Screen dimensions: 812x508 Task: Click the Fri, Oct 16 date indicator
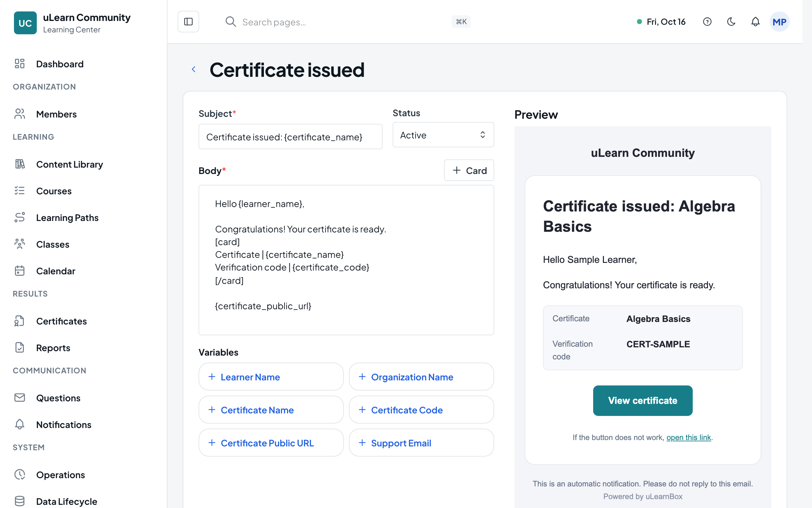pyautogui.click(x=661, y=22)
